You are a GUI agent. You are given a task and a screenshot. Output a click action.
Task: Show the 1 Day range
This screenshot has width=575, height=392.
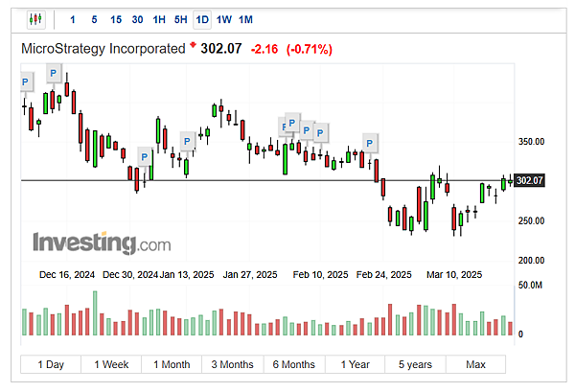click(x=51, y=364)
